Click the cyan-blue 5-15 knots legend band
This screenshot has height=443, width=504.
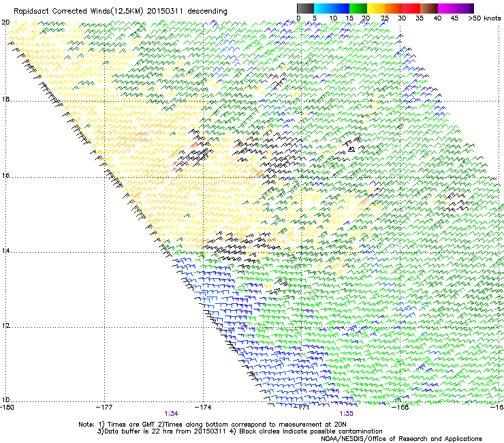click(x=332, y=8)
